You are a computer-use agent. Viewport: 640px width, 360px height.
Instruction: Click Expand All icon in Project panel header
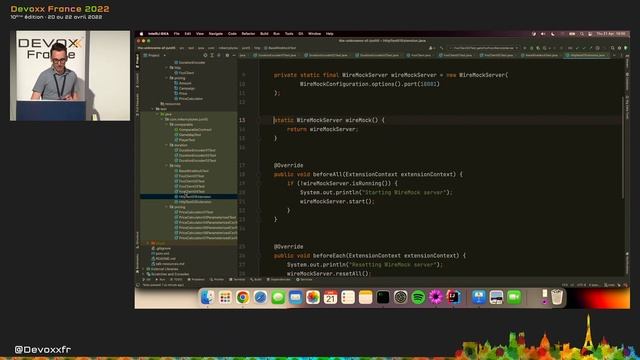point(212,55)
